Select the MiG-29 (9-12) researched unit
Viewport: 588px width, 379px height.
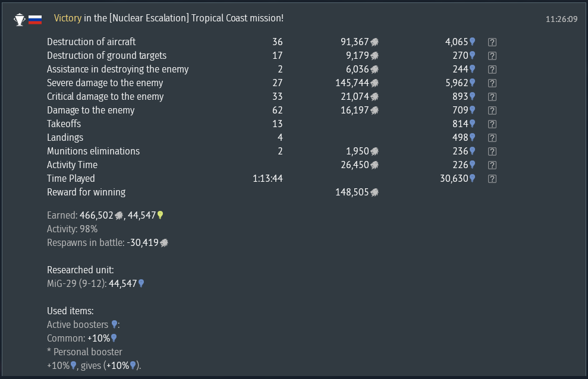76,283
